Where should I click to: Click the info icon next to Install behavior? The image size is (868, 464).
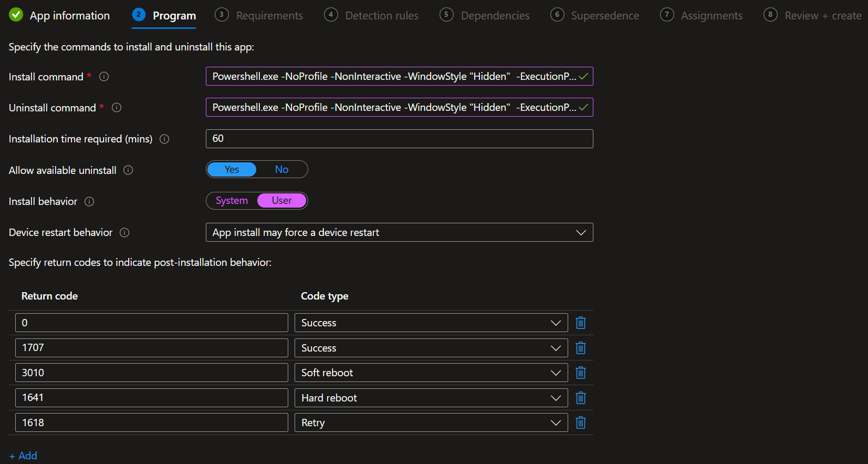pos(89,202)
